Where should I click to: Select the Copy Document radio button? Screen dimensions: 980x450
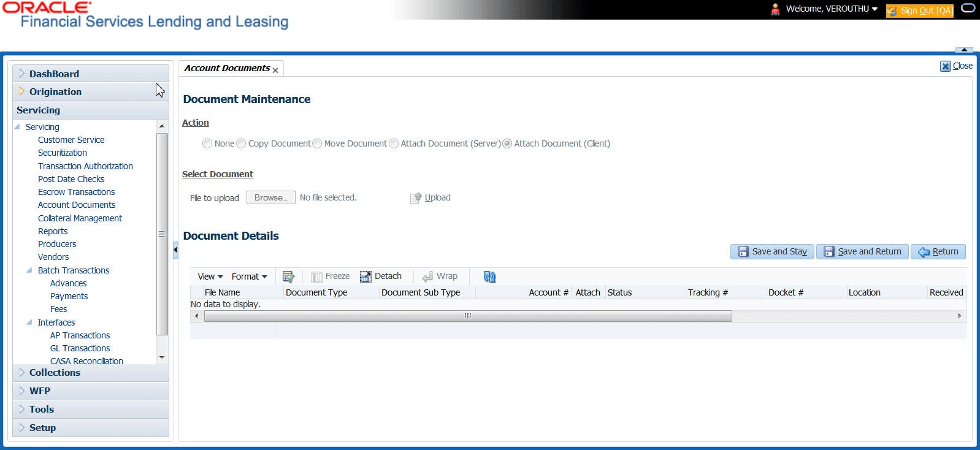click(241, 143)
